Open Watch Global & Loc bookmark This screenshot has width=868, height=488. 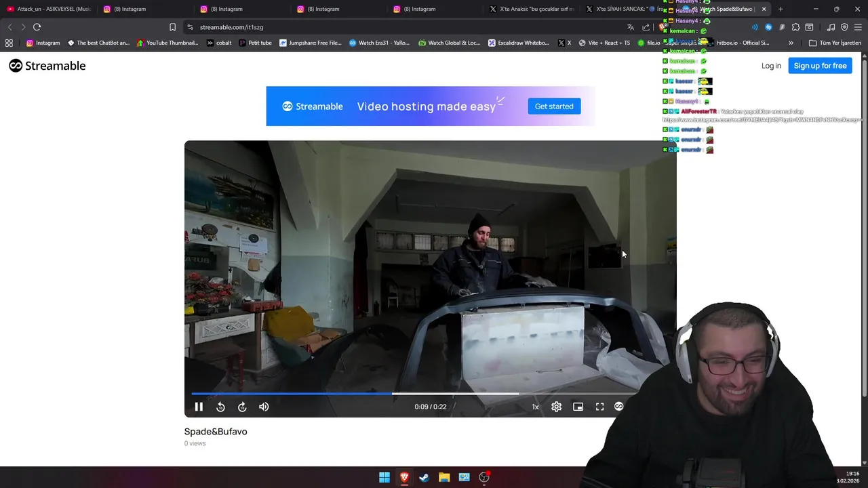449,43
